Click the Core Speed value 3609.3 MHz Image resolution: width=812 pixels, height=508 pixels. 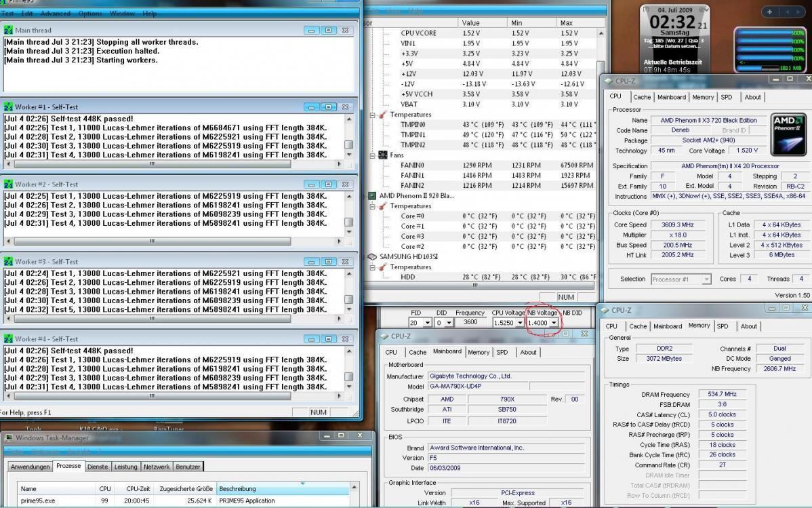coord(677,225)
